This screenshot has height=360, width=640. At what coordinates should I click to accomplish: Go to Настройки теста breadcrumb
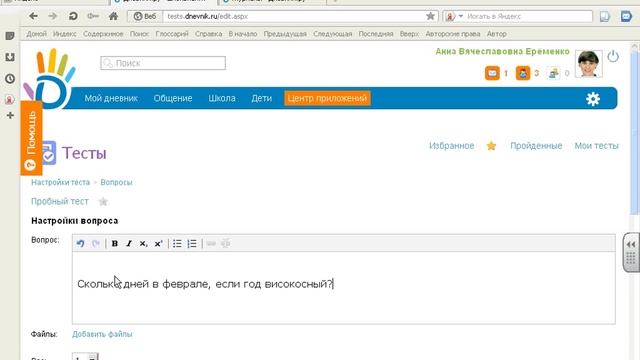(x=60, y=182)
